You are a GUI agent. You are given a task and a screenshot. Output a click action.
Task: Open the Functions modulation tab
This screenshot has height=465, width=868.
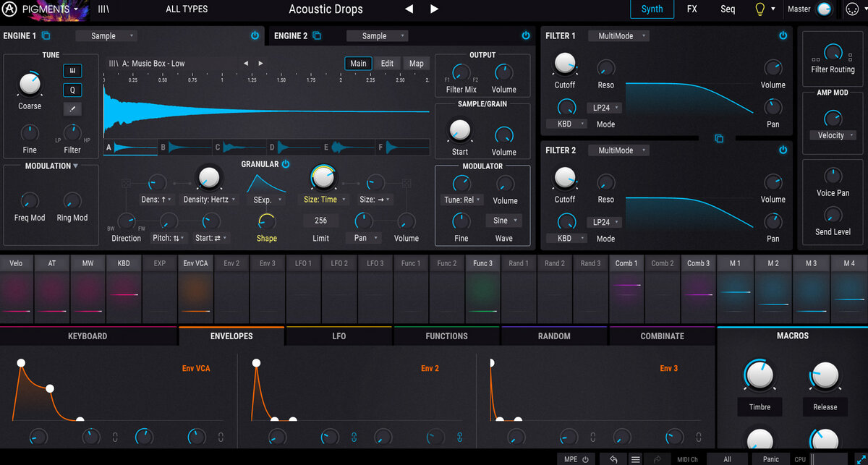click(x=447, y=336)
